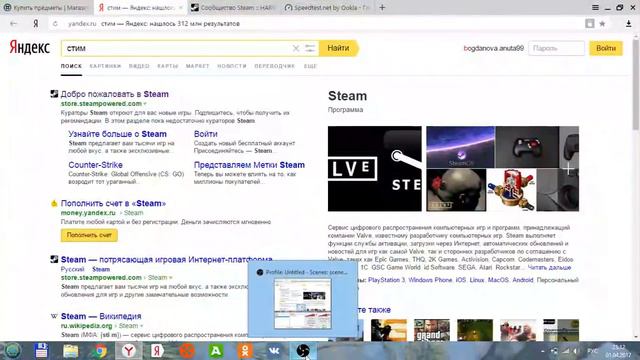Click the 'PlayStation 3' platform link
Viewport: 640px width, 360px height.
click(x=387, y=280)
